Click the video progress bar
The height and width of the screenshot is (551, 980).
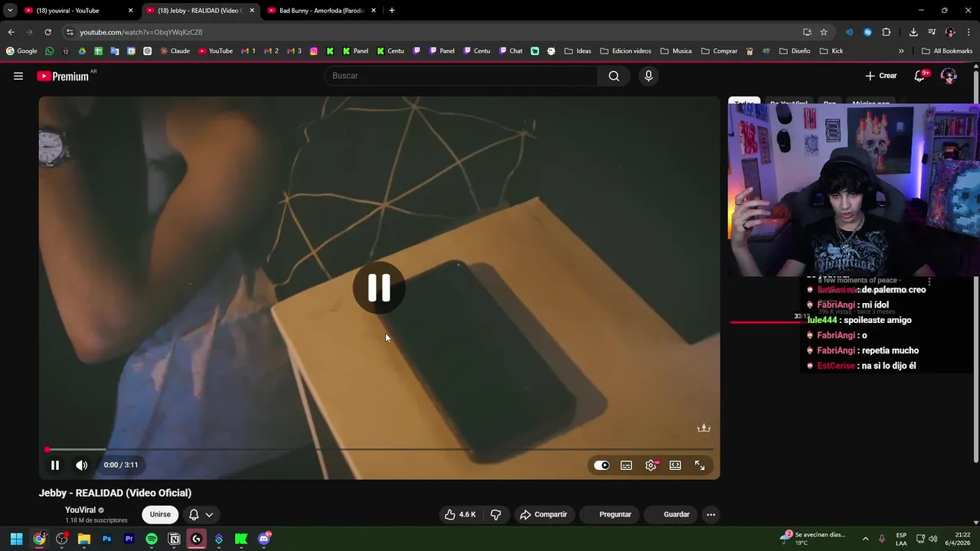coord(380,449)
